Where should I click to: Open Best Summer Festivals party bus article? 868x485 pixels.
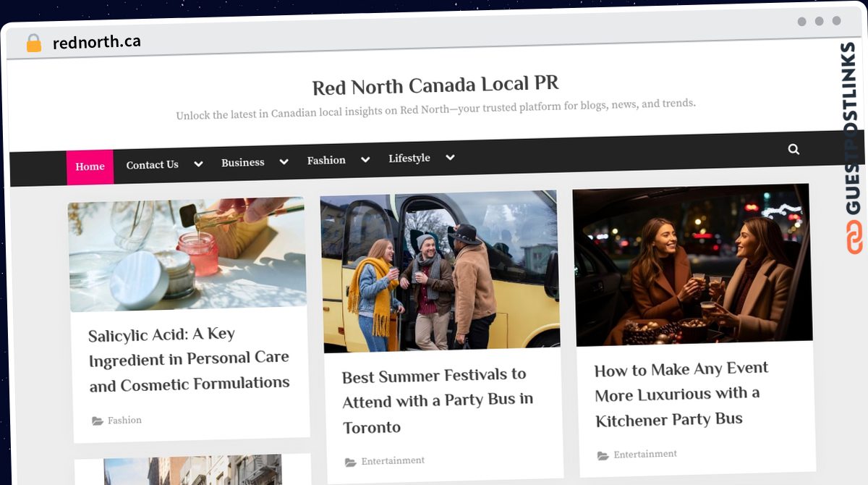pyautogui.click(x=438, y=400)
